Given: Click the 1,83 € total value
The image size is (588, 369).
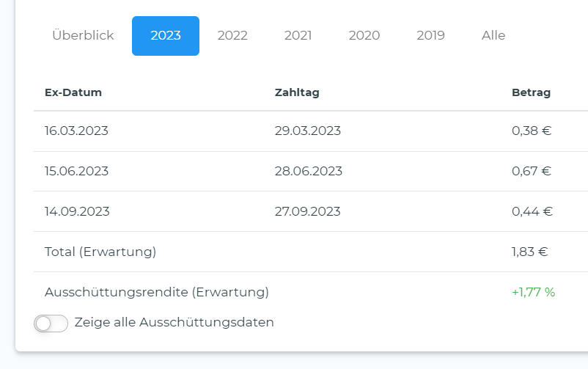Looking at the screenshot, I should pyautogui.click(x=530, y=252).
